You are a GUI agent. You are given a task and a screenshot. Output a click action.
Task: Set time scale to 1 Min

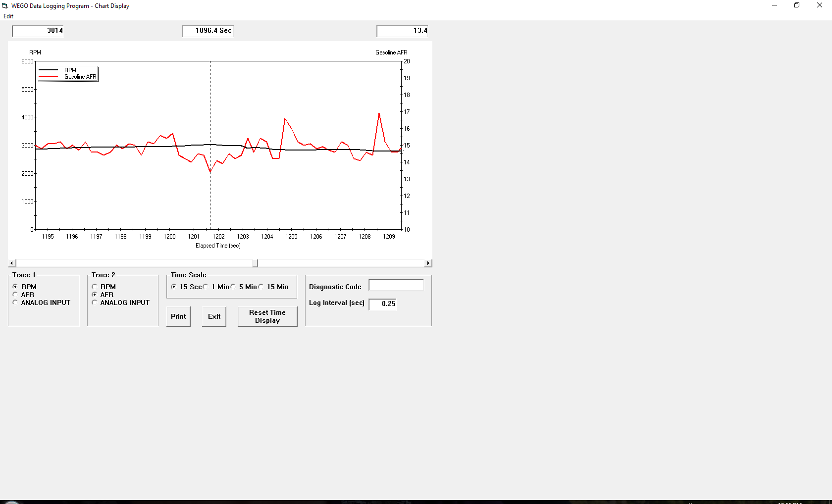pyautogui.click(x=206, y=287)
